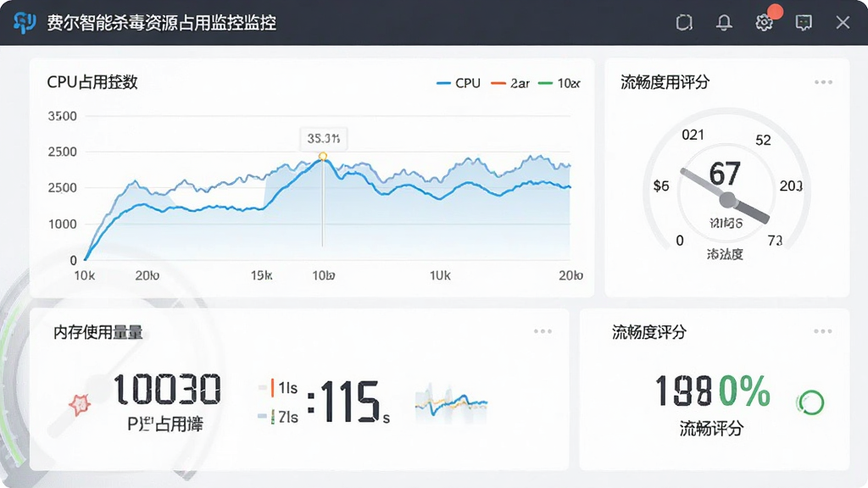Click the gauge center value 67
This screenshot has height=488, width=868.
tap(725, 174)
